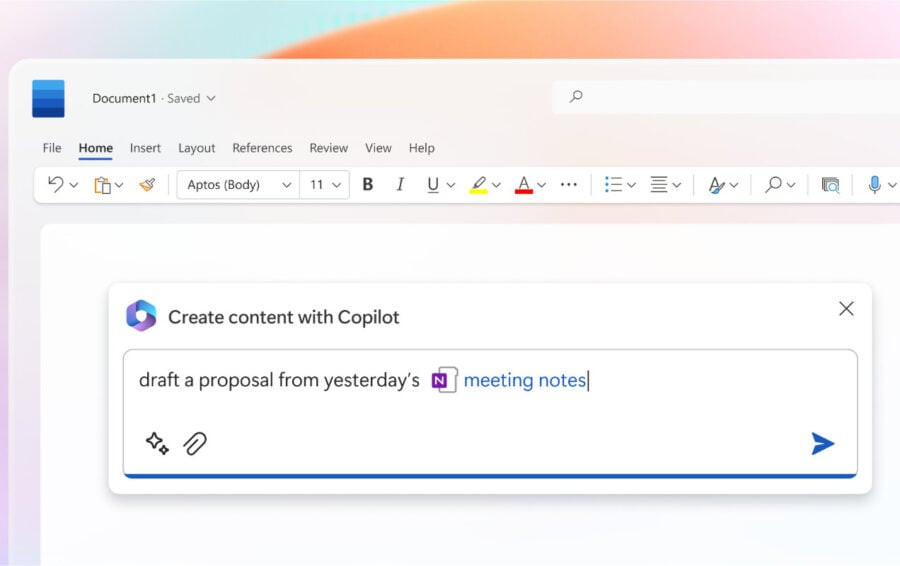Switch to the Insert tab
This screenshot has width=900, height=566.
[x=145, y=148]
